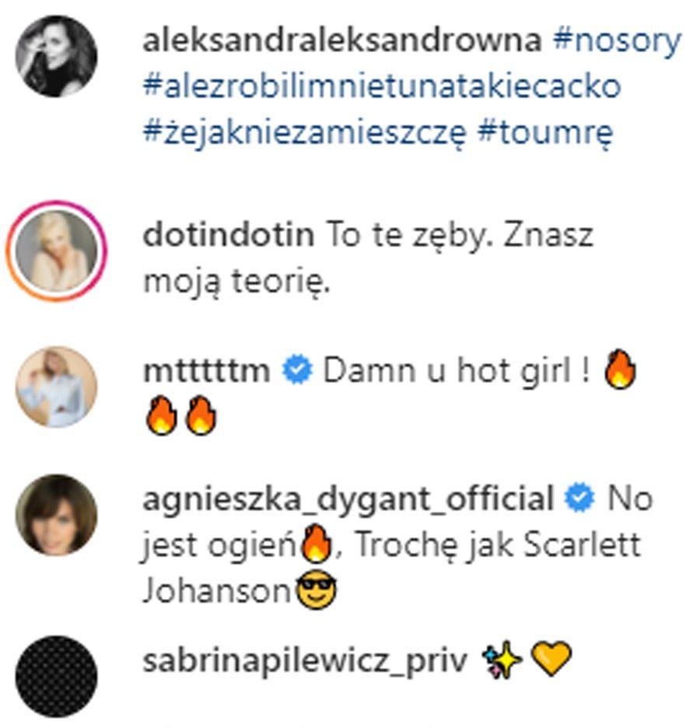The image size is (700, 728).
Task: Open #żejakniezamieszczę hashtag link
Action: click(x=305, y=133)
